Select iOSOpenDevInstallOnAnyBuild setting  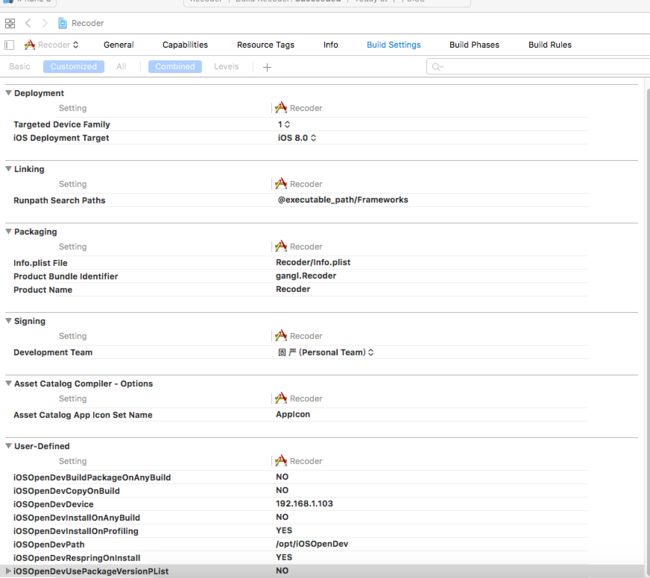point(77,517)
